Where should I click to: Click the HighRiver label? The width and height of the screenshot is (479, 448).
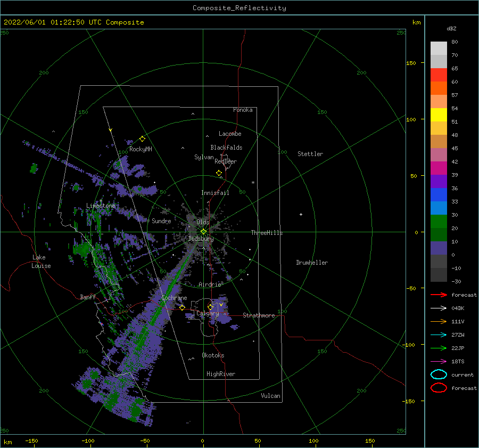click(221, 374)
